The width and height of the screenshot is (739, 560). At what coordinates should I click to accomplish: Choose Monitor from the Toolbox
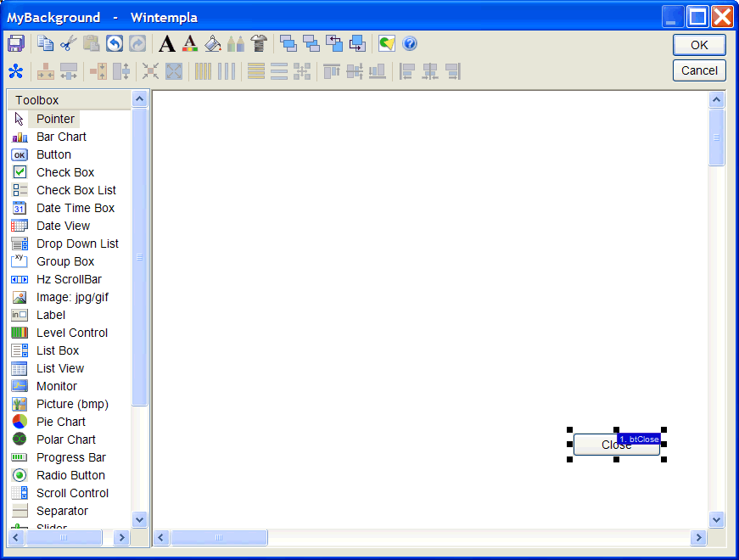pyautogui.click(x=57, y=387)
